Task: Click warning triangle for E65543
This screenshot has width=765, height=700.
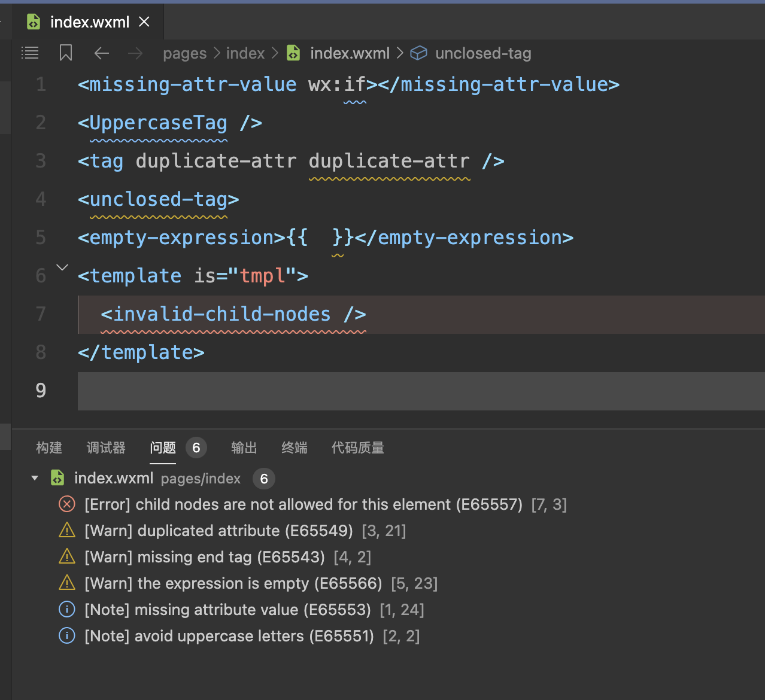Action: pyautogui.click(x=67, y=556)
